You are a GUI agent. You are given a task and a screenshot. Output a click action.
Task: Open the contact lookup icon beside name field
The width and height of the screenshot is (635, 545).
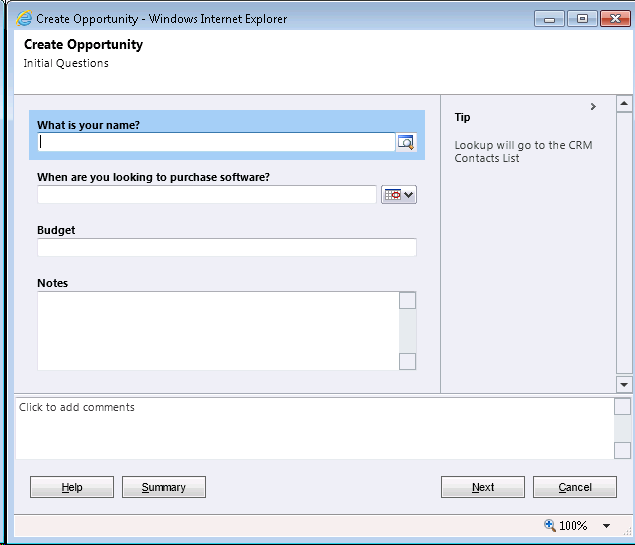click(x=405, y=142)
